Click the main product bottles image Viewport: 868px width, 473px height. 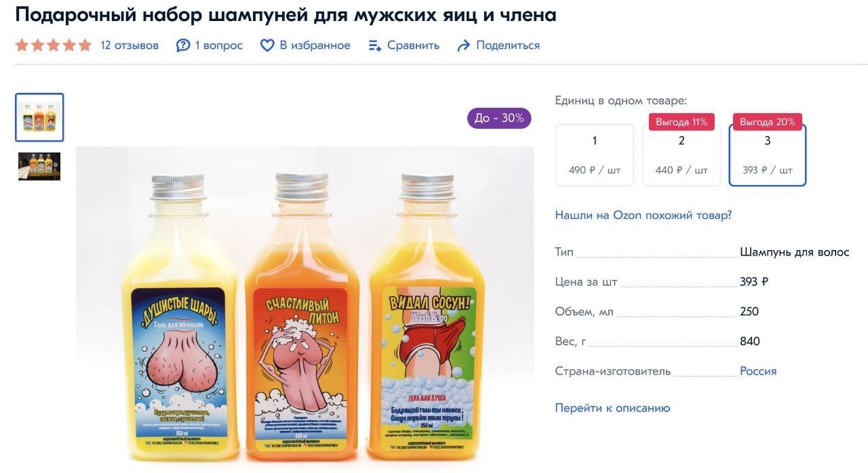pyautogui.click(x=304, y=310)
